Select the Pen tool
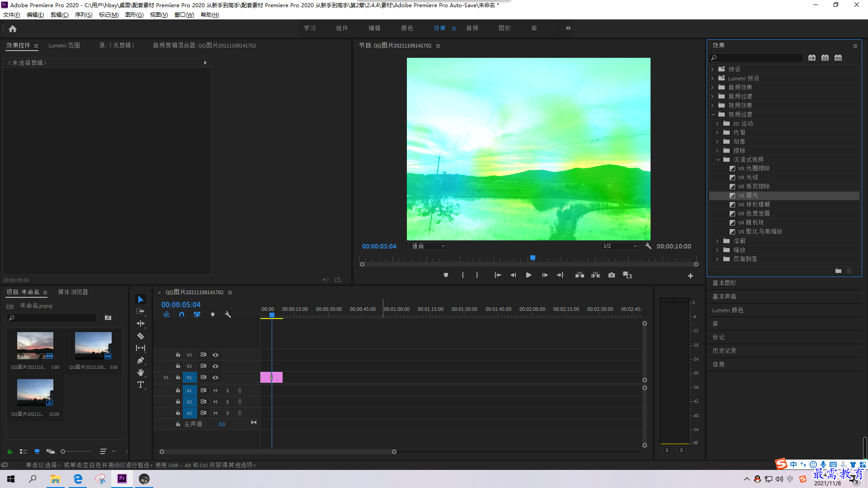Image resolution: width=868 pixels, height=488 pixels. pyautogui.click(x=141, y=360)
